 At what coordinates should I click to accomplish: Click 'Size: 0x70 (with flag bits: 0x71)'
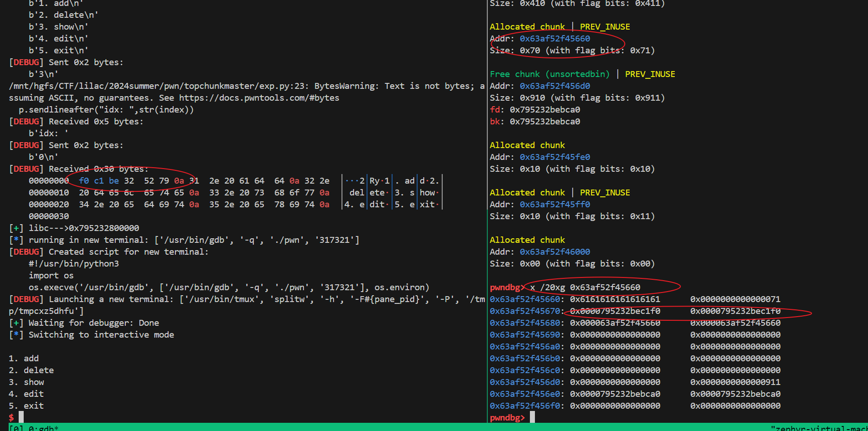(x=572, y=51)
